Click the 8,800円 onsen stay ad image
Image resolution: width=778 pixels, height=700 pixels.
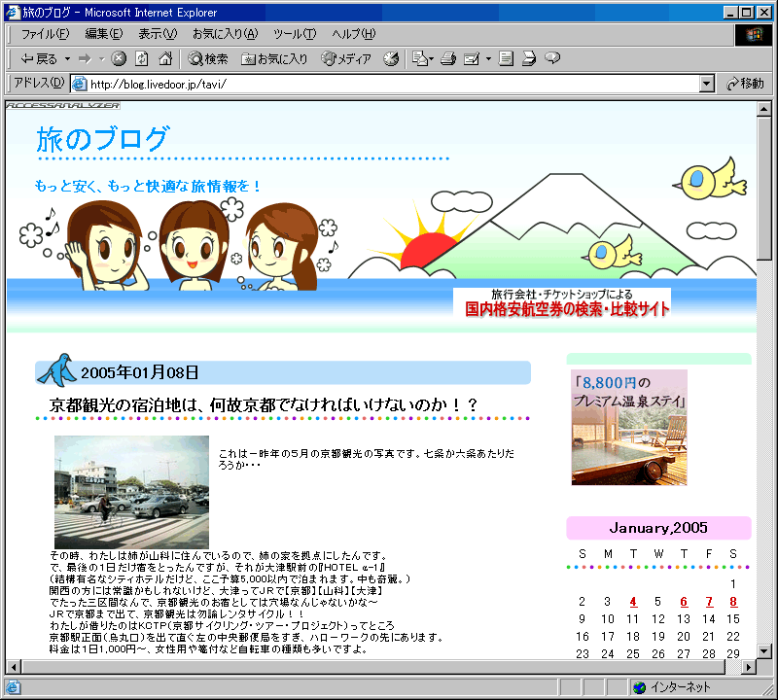(x=629, y=427)
